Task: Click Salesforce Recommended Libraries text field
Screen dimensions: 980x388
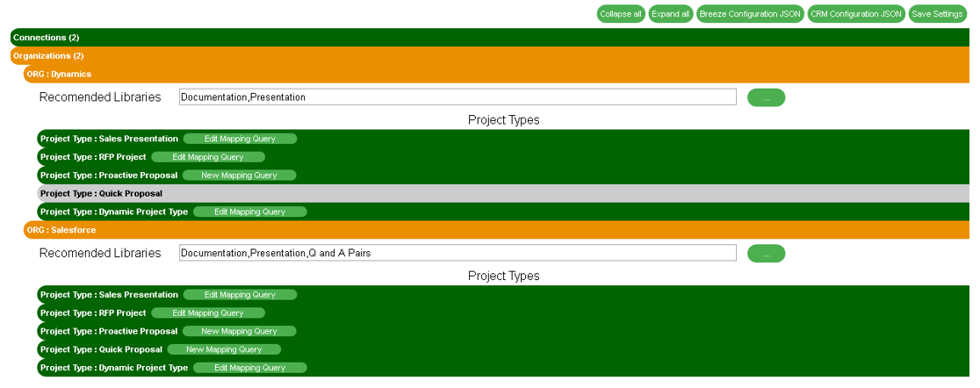Action: coord(458,253)
